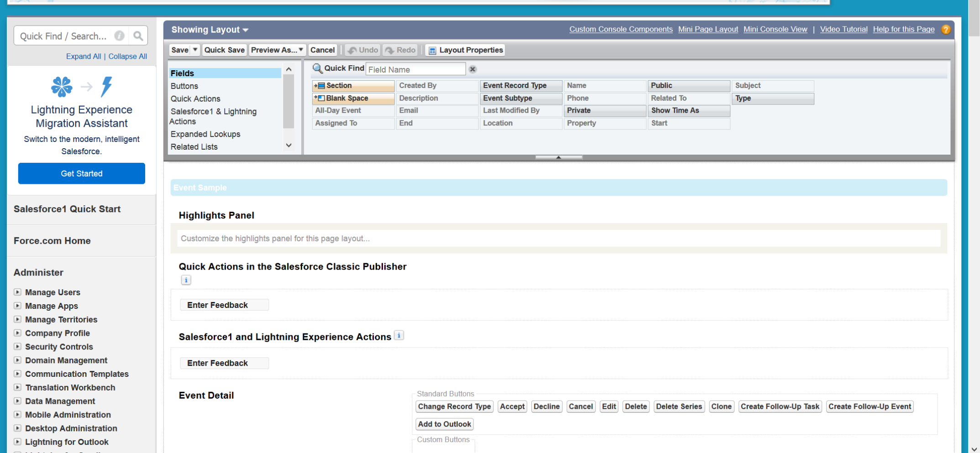Open the Video Tutorial link
Screen dimensions: 980x453
844,29
